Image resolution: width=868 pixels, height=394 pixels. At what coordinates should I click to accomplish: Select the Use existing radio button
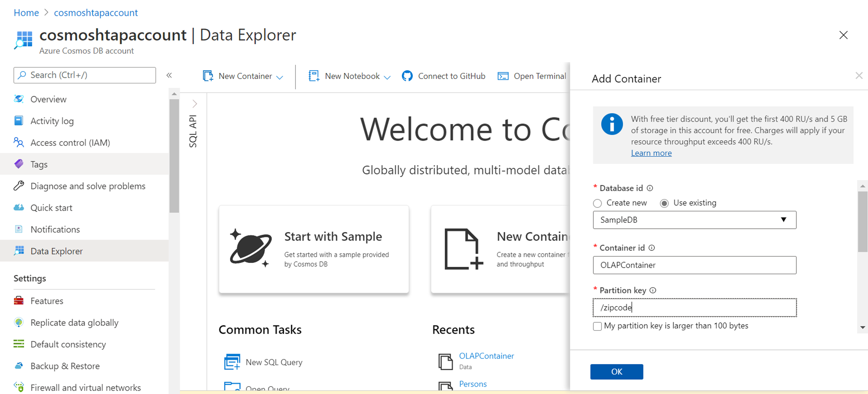664,203
